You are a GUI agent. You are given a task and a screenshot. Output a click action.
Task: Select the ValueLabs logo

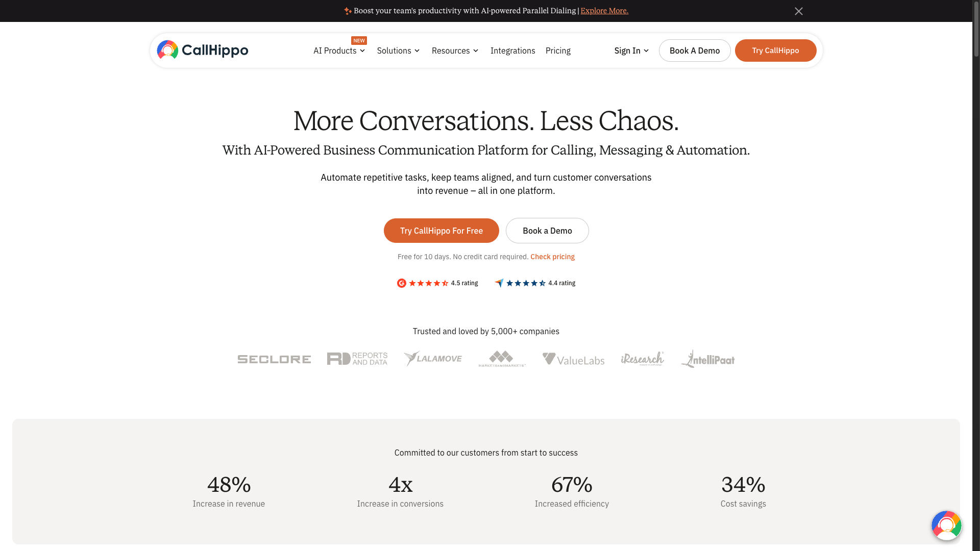[x=573, y=359]
